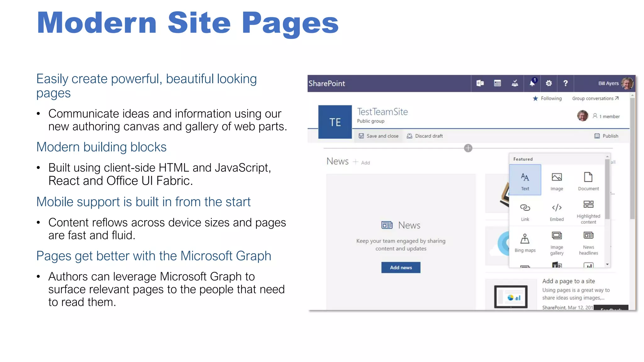Click the TE site logo tile

[335, 122]
